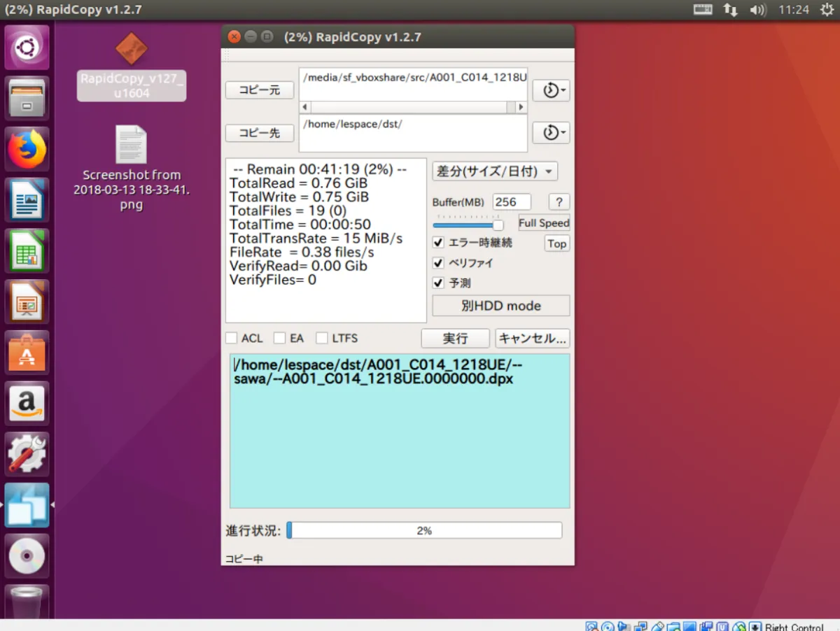Click the TotalWrite = 0.75 GiB line
This screenshot has height=631, width=840.
tap(300, 197)
